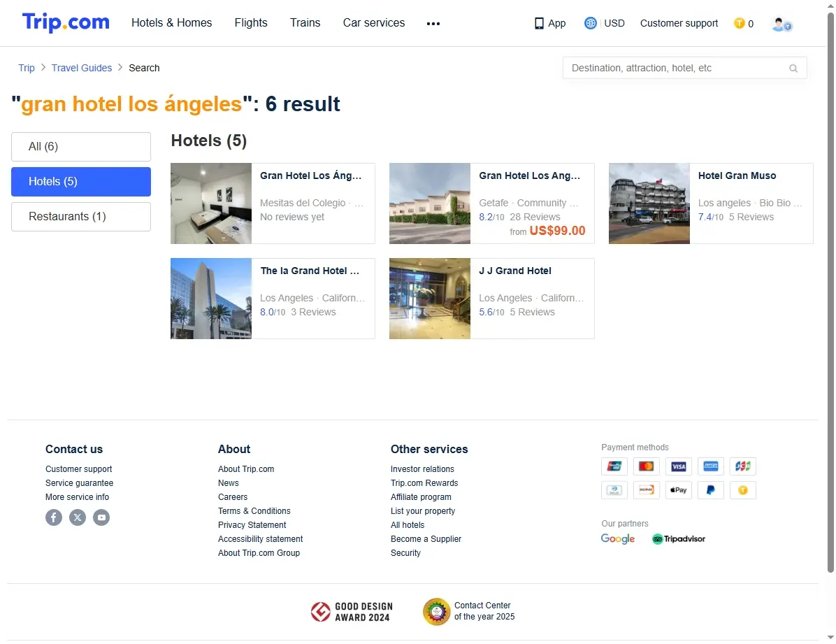
Task: Click the US$99.00 price
Action: click(557, 231)
